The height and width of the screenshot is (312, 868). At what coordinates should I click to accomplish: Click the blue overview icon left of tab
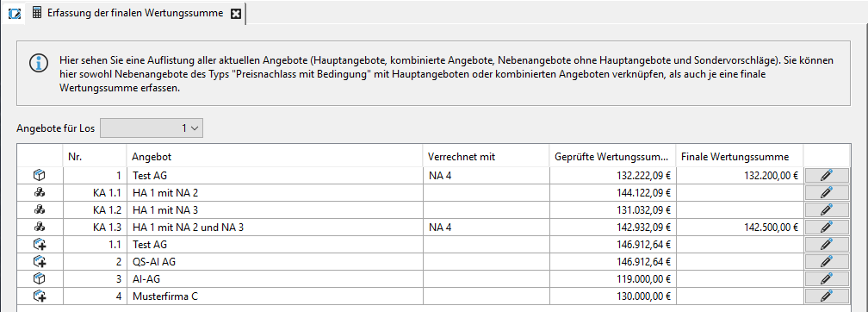[15, 14]
